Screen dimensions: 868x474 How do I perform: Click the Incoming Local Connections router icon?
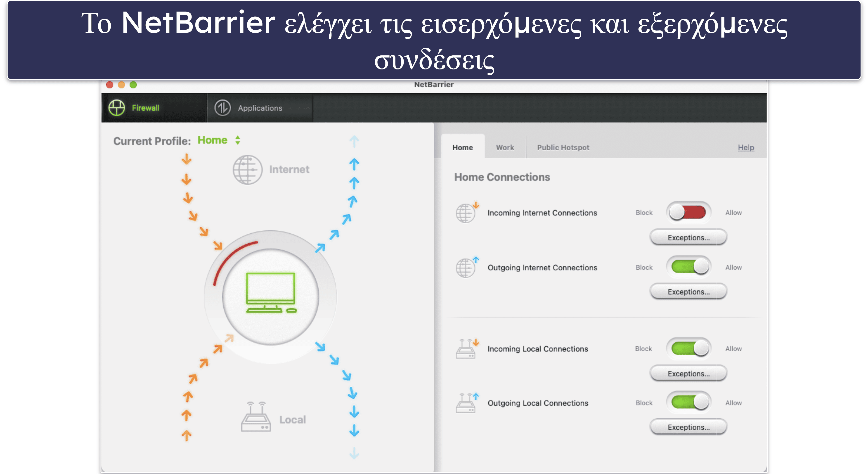click(x=467, y=348)
